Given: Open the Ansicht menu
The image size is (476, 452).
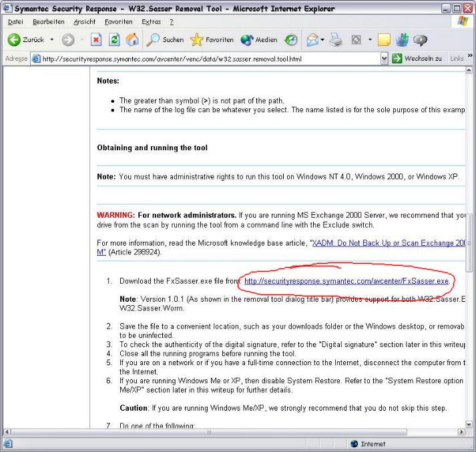Looking at the screenshot, I should [x=84, y=22].
